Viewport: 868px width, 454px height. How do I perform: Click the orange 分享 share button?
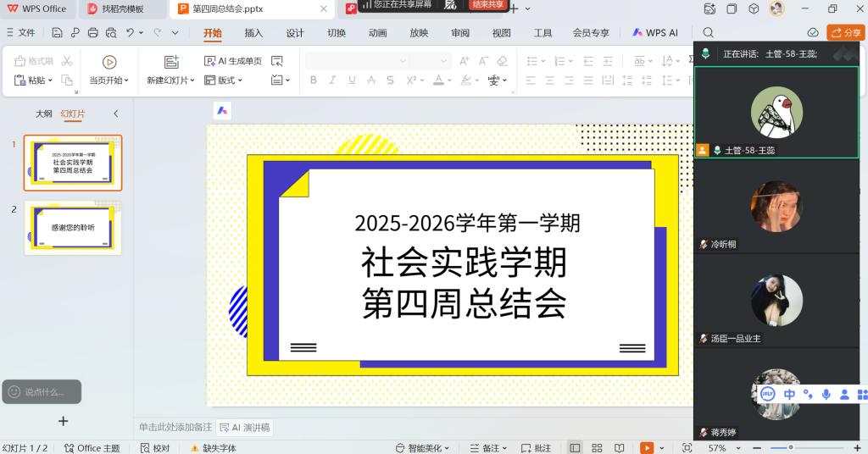click(846, 33)
